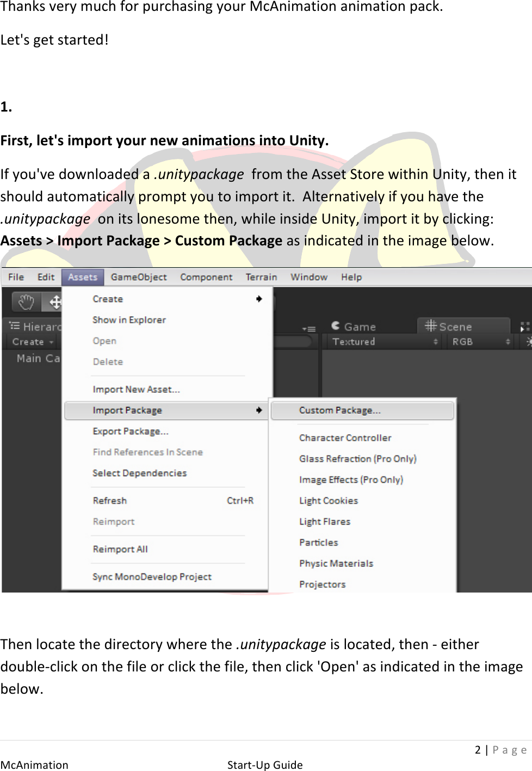Choose Export Package...
This screenshot has width=532, height=771.
(131, 431)
